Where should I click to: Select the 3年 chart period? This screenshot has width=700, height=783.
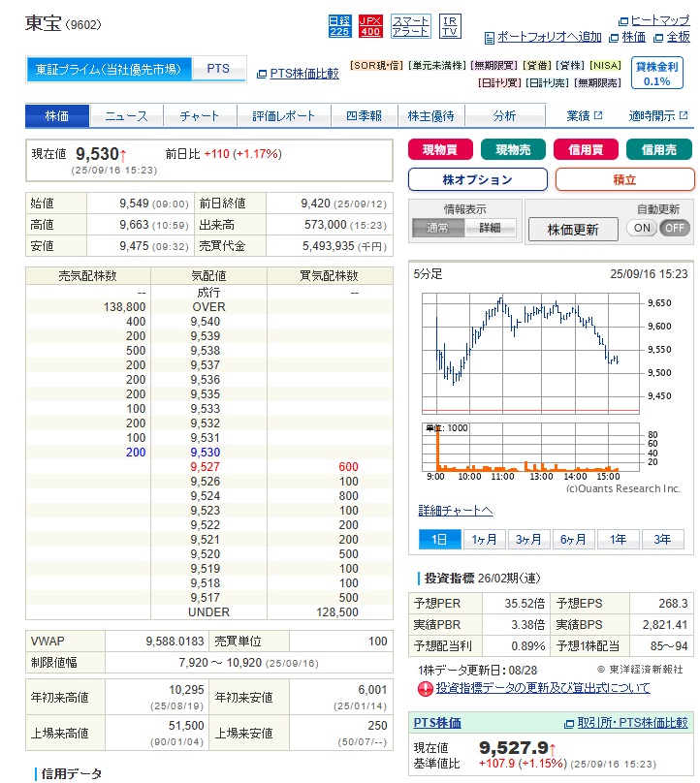click(662, 540)
